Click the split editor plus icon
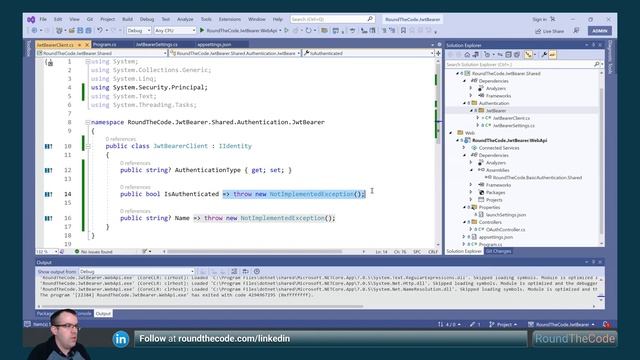 point(438,53)
